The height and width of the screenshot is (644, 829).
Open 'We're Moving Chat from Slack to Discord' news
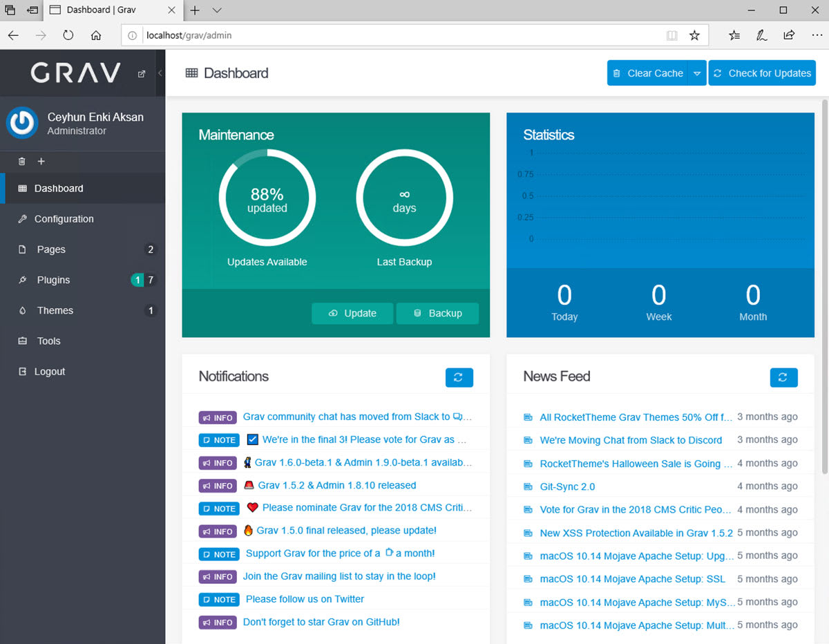tap(631, 440)
